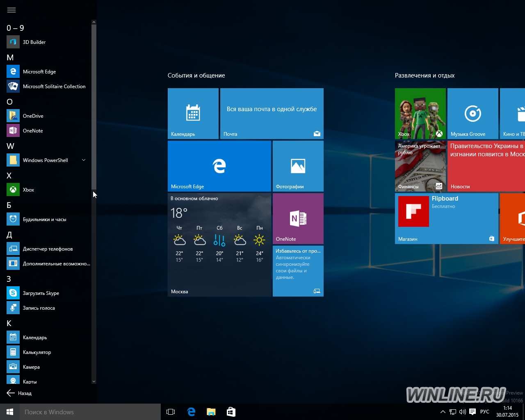Open the hamburger menu at top

click(x=11, y=10)
